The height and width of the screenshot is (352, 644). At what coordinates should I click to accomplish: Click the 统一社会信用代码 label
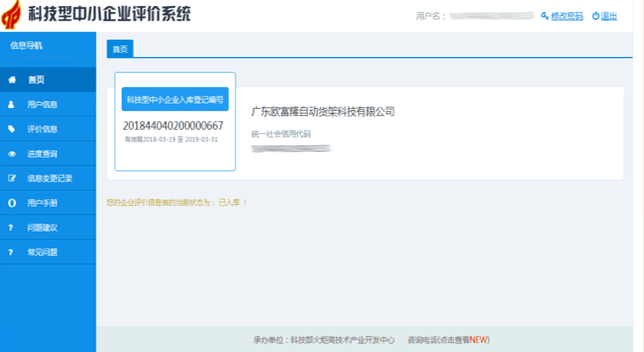pyautogui.click(x=281, y=134)
